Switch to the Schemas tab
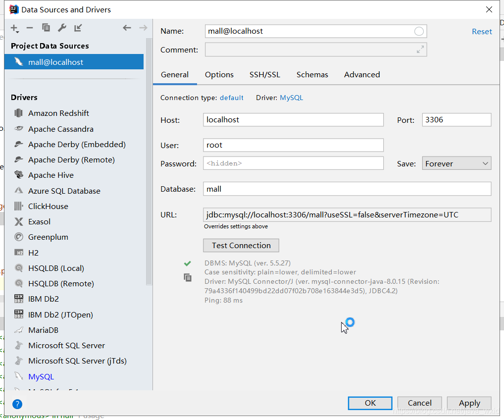The height and width of the screenshot is (420, 504). pos(312,75)
